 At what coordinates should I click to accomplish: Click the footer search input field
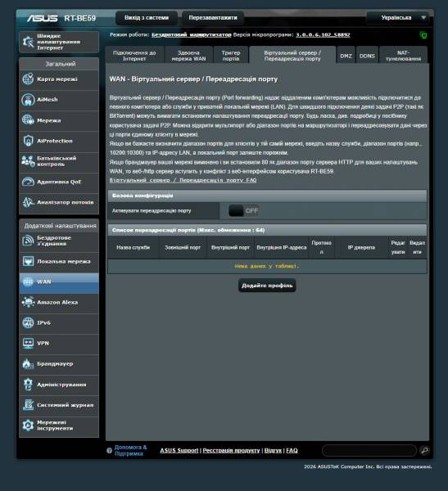coord(369,450)
